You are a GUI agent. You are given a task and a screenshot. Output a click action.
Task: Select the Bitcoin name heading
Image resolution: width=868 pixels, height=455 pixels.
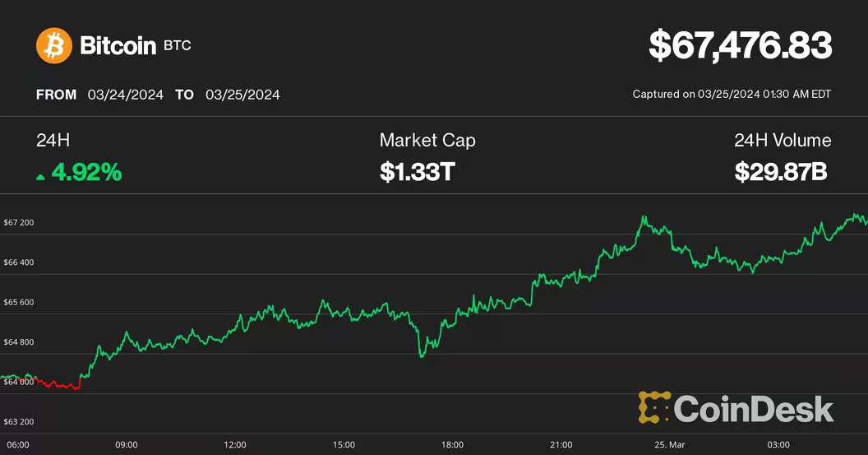(x=118, y=45)
